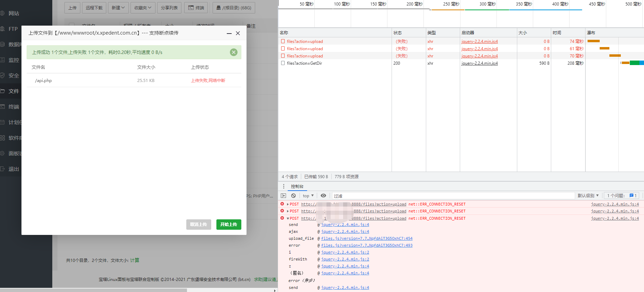Click the 远程下载 remote download button
This screenshot has height=292, width=644.
(94, 8)
